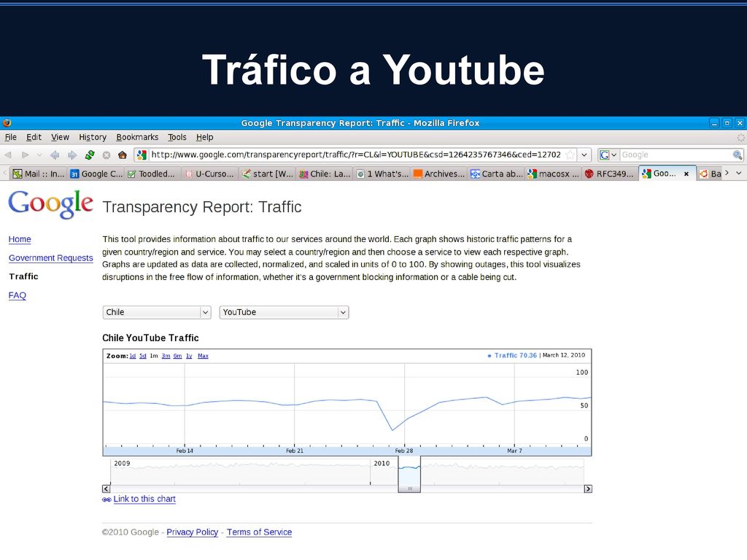
Task: Choose a search engine from the dropdown
Action: coord(608,155)
